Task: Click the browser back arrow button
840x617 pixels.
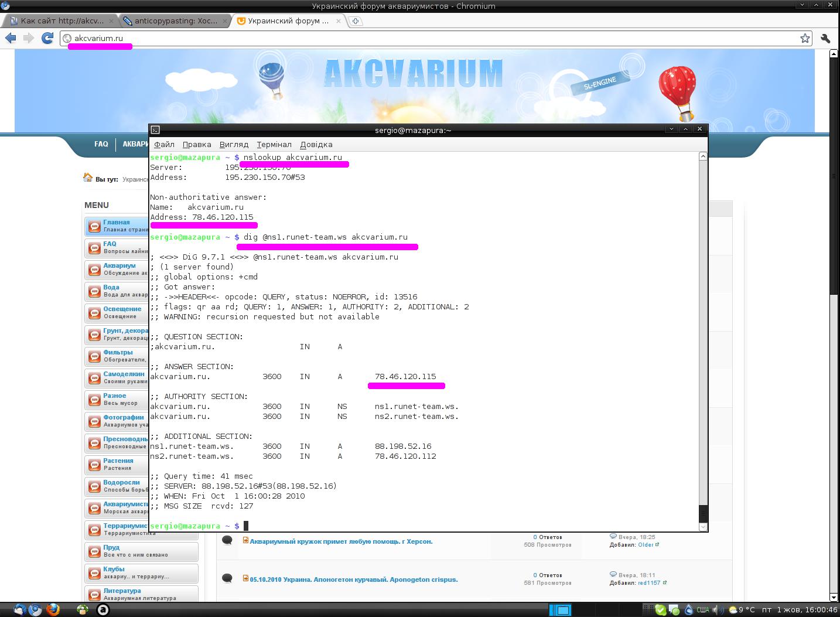Action: pos(11,38)
